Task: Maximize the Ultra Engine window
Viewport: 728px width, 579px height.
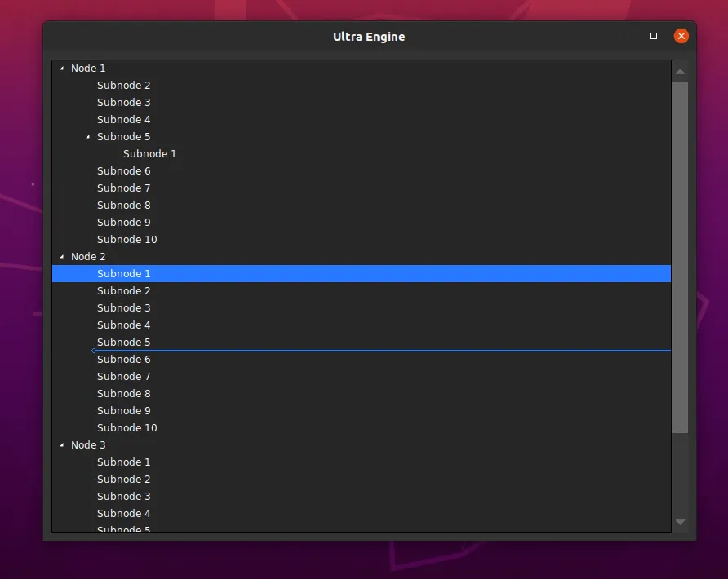Action: tap(654, 36)
